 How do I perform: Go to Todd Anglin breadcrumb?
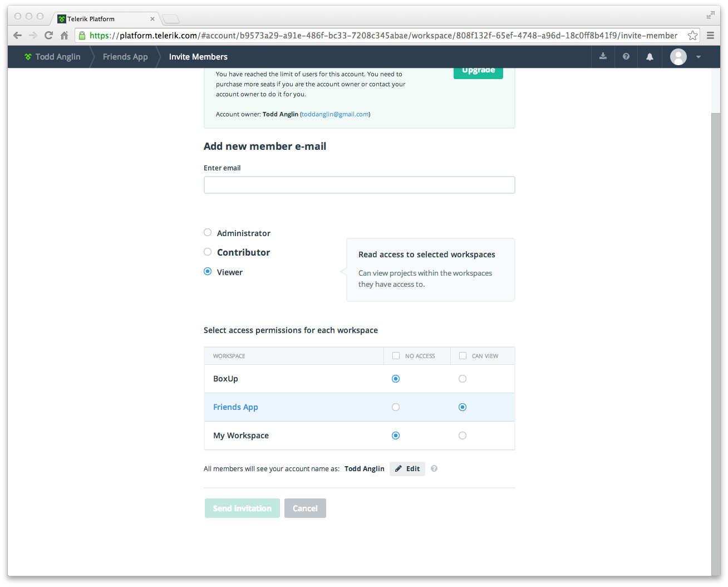point(58,57)
